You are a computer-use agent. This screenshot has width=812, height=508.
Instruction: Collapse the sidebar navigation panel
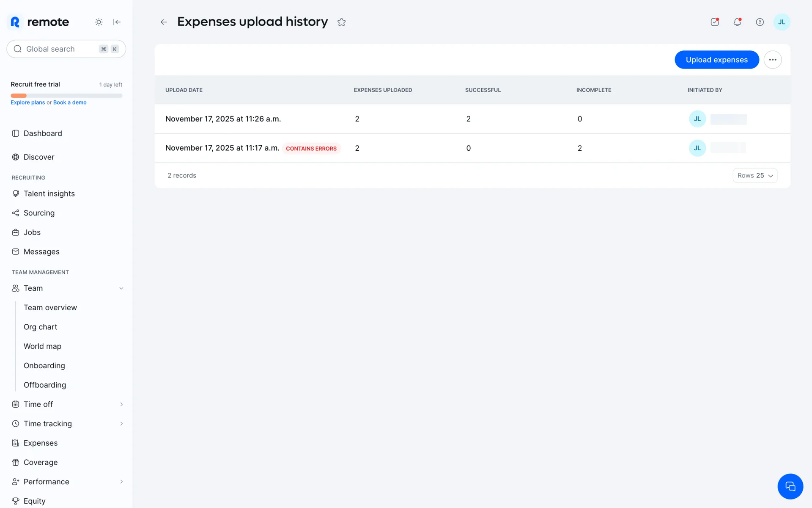click(x=117, y=22)
